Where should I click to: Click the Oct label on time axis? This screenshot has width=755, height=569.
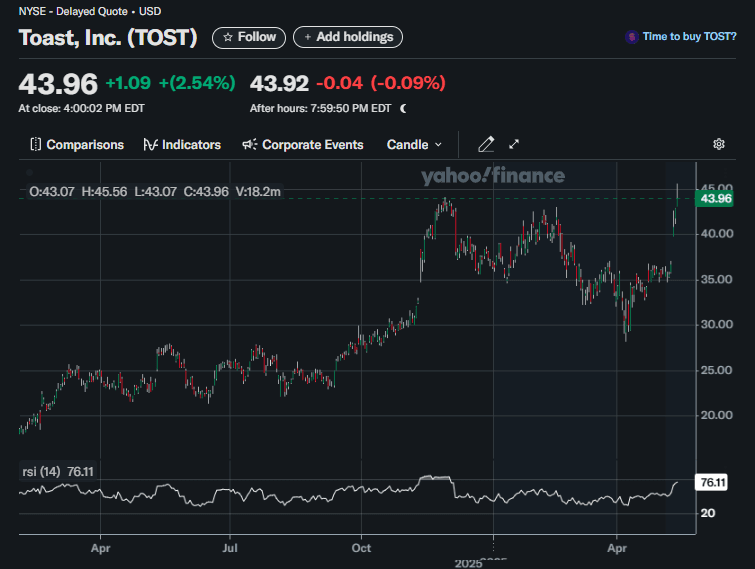362,548
